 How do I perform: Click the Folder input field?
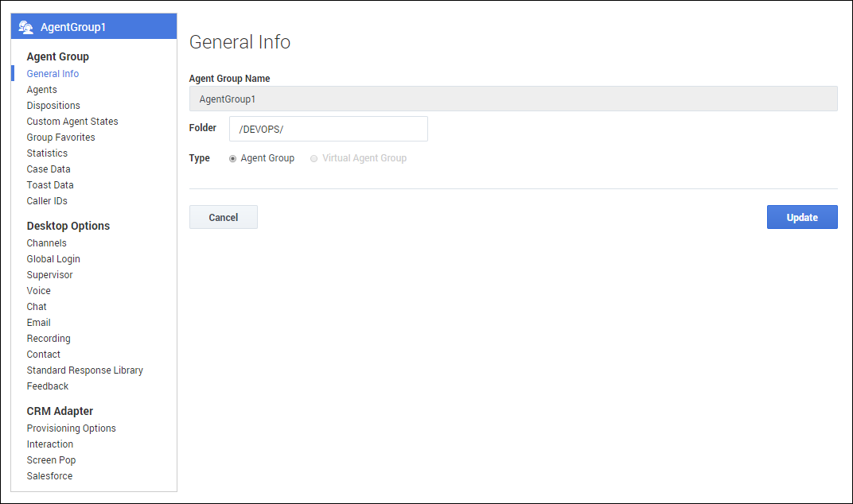click(x=328, y=129)
